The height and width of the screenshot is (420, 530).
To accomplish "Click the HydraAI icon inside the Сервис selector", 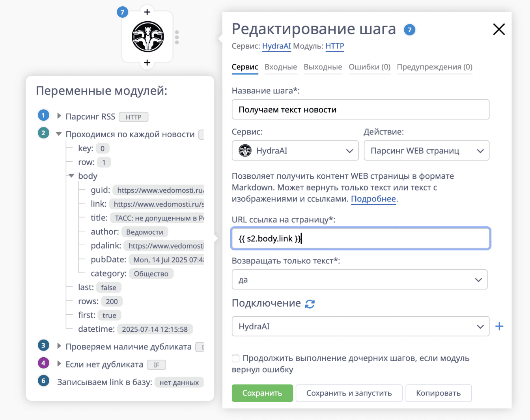I will [245, 150].
